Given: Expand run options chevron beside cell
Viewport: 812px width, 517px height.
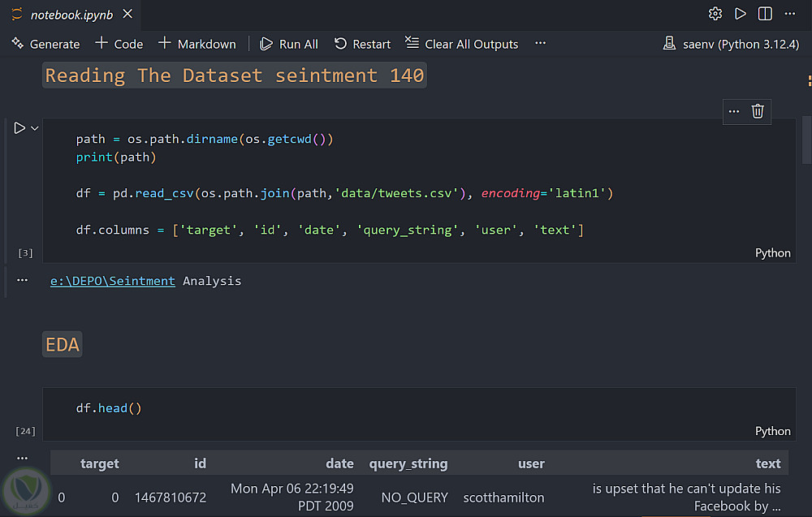Looking at the screenshot, I should click(x=35, y=128).
